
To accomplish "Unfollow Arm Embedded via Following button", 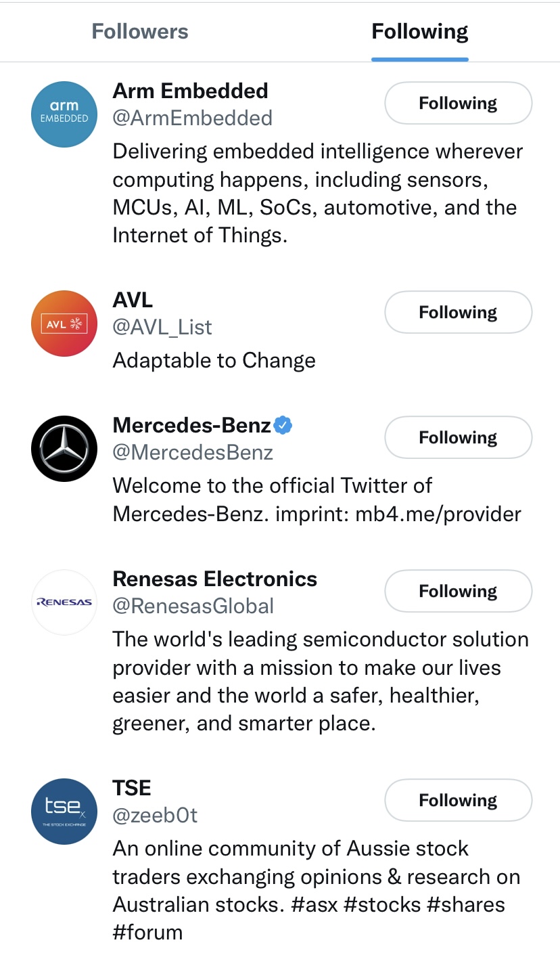I will coord(458,103).
